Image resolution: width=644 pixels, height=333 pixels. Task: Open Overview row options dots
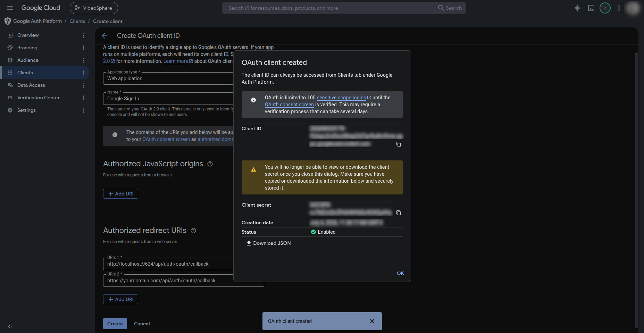coord(84,35)
